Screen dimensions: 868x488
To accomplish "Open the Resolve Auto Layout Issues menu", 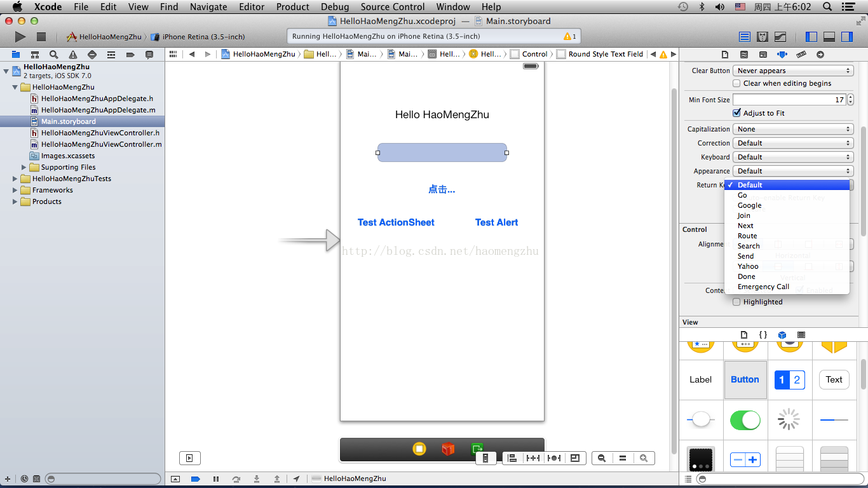I will [x=554, y=458].
